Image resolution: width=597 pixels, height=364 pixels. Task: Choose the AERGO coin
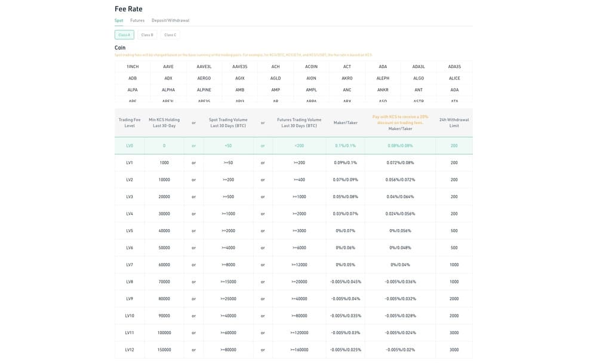(204, 78)
